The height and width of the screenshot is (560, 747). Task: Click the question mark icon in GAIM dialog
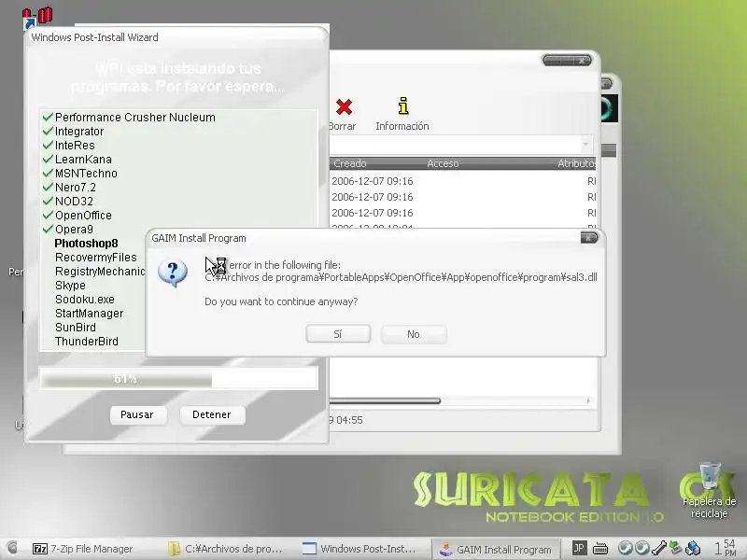pos(173,273)
